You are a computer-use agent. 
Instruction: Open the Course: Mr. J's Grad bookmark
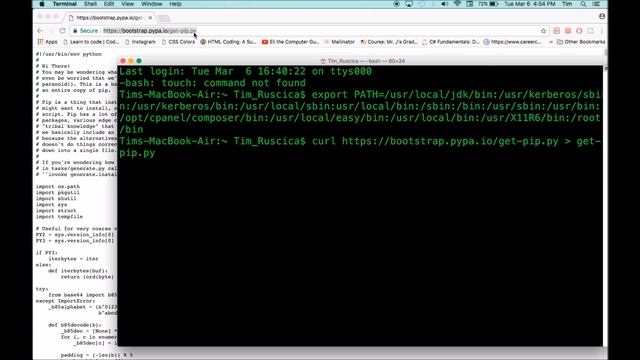(x=389, y=42)
